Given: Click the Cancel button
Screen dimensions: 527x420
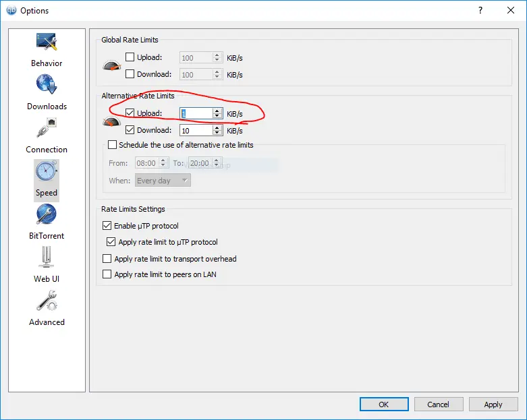Looking at the screenshot, I should coord(439,404).
